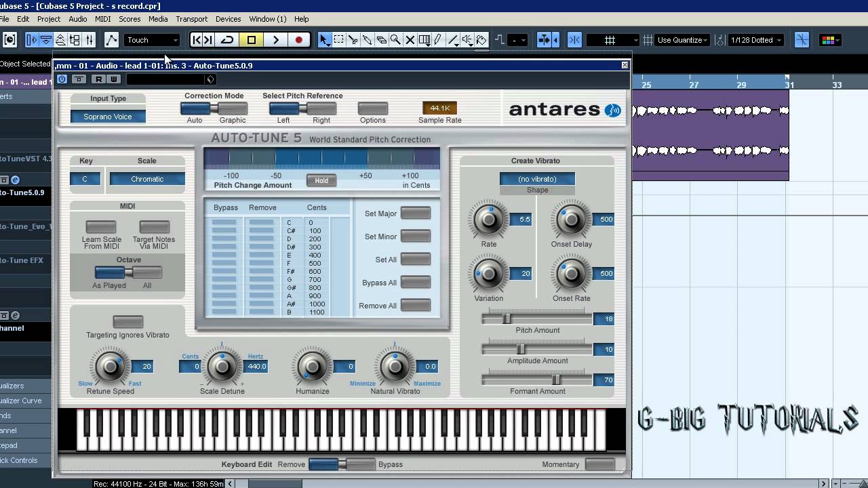Click the yellow Stop transport button
Screen dimensions: 868x488
click(x=252, y=40)
